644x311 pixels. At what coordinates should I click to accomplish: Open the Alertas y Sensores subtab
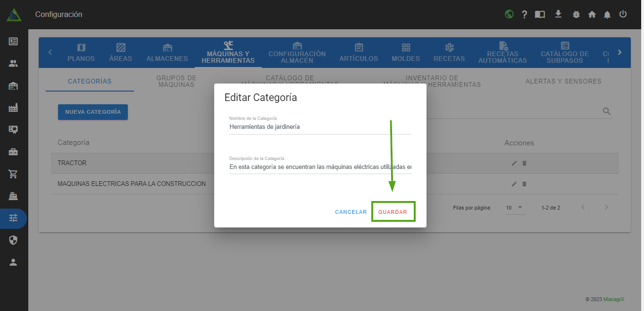563,81
